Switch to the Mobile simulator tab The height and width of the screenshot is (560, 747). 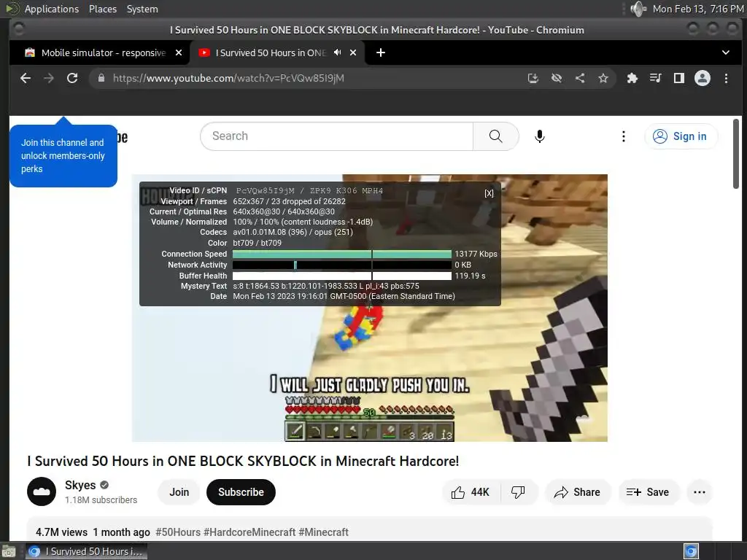click(100, 52)
